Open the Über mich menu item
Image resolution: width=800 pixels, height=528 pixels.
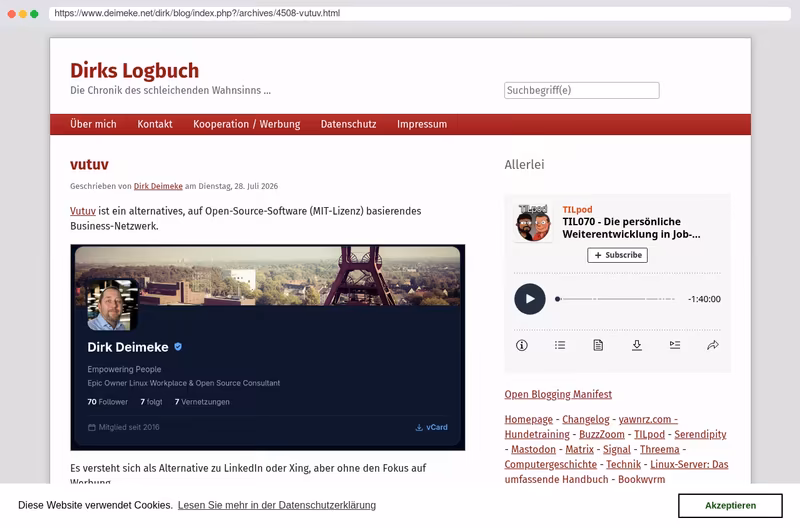pyautogui.click(x=93, y=124)
